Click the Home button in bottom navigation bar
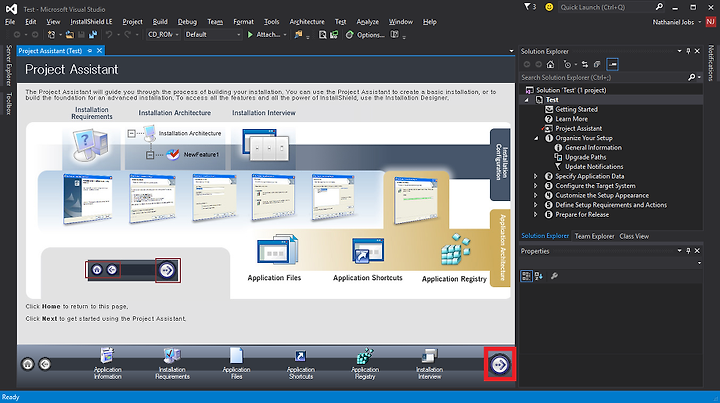This screenshot has width=720, height=403. [x=28, y=364]
